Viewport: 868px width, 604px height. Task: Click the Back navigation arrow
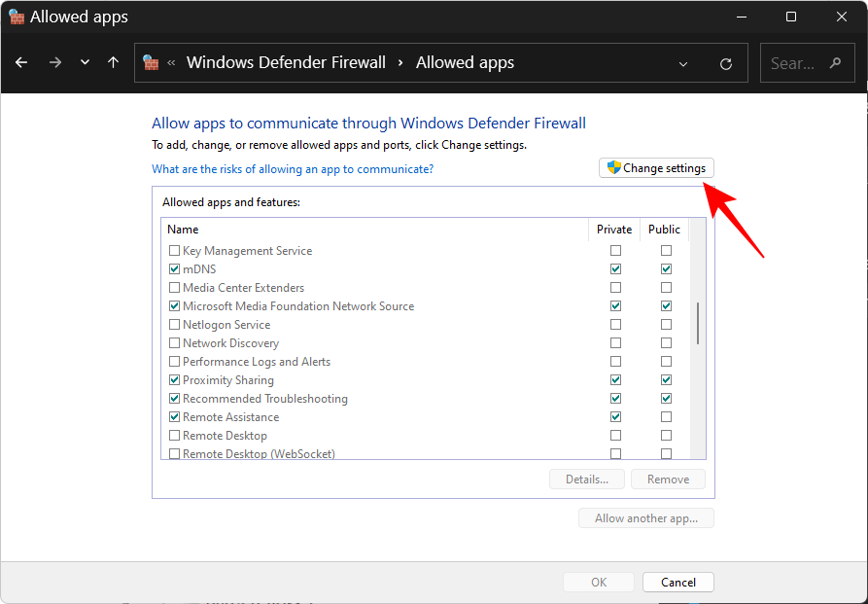[x=20, y=62]
